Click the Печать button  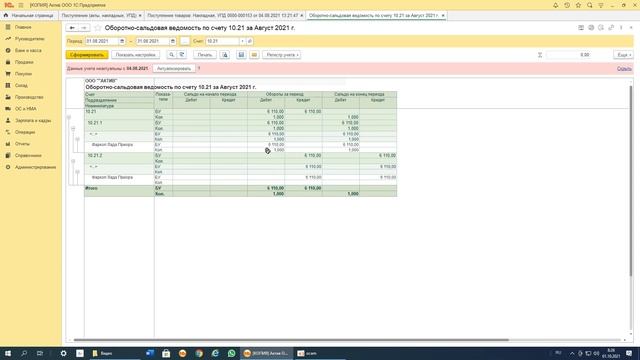click(205, 55)
